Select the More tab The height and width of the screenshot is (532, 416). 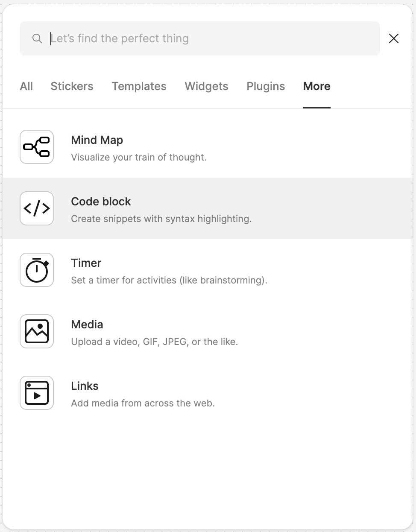pyautogui.click(x=316, y=86)
